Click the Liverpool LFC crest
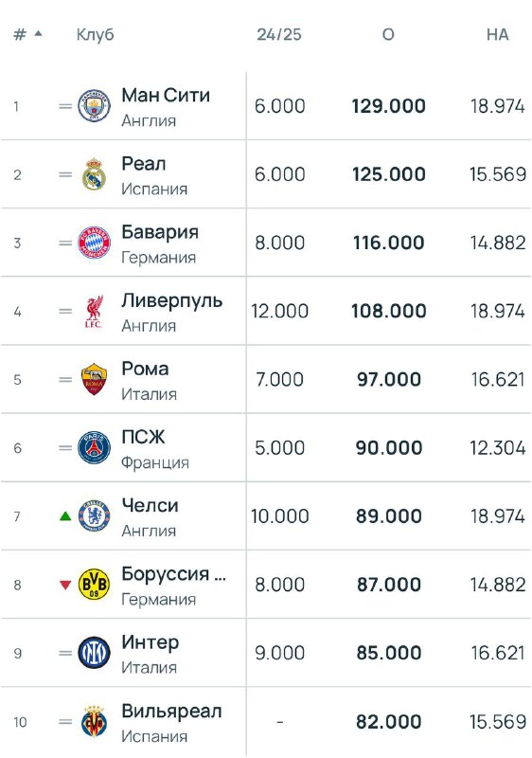This screenshot has height=758, width=532. (94, 312)
